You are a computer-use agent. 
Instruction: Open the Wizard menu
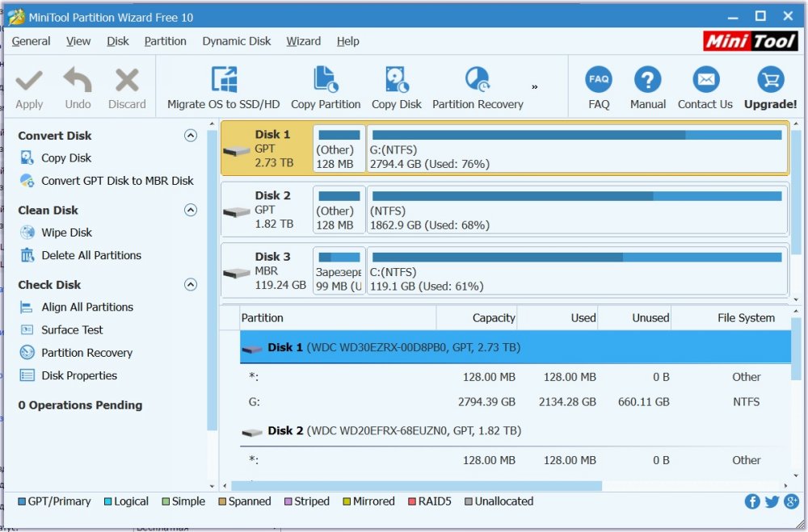pos(303,41)
